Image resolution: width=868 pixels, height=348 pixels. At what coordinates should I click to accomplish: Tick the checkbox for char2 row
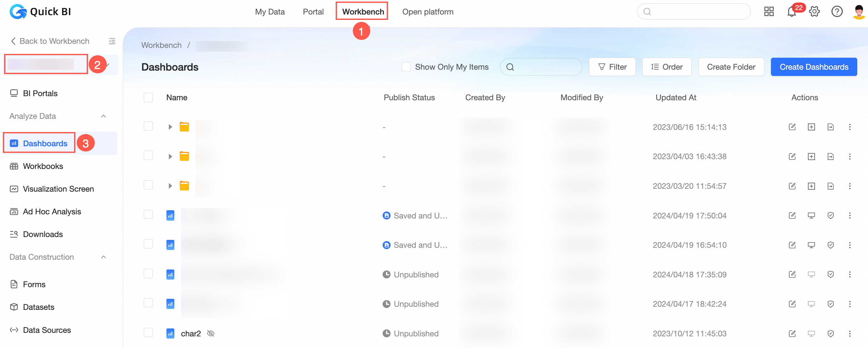(148, 333)
